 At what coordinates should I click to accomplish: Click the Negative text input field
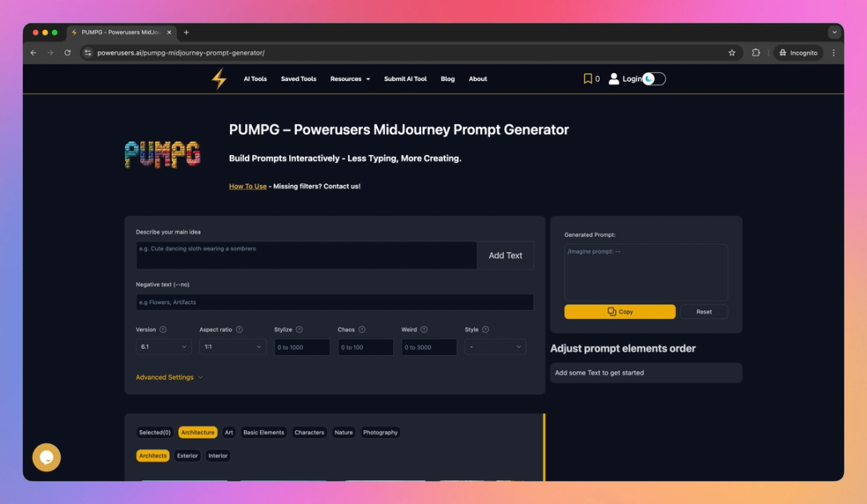[x=335, y=302]
